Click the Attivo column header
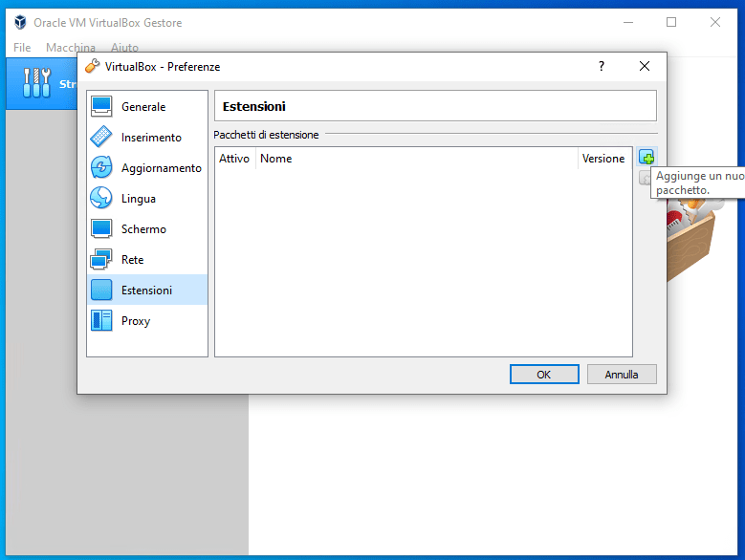 234,159
